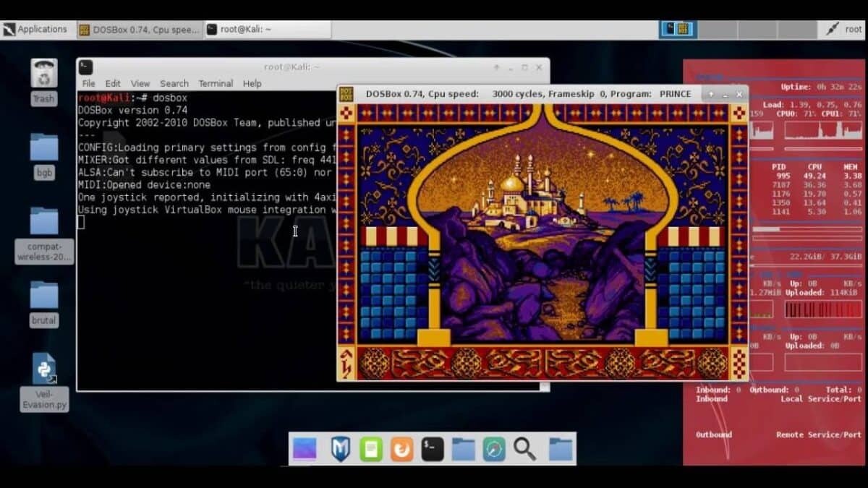
Task: Click the magnifier search icon in dock
Action: click(x=524, y=449)
